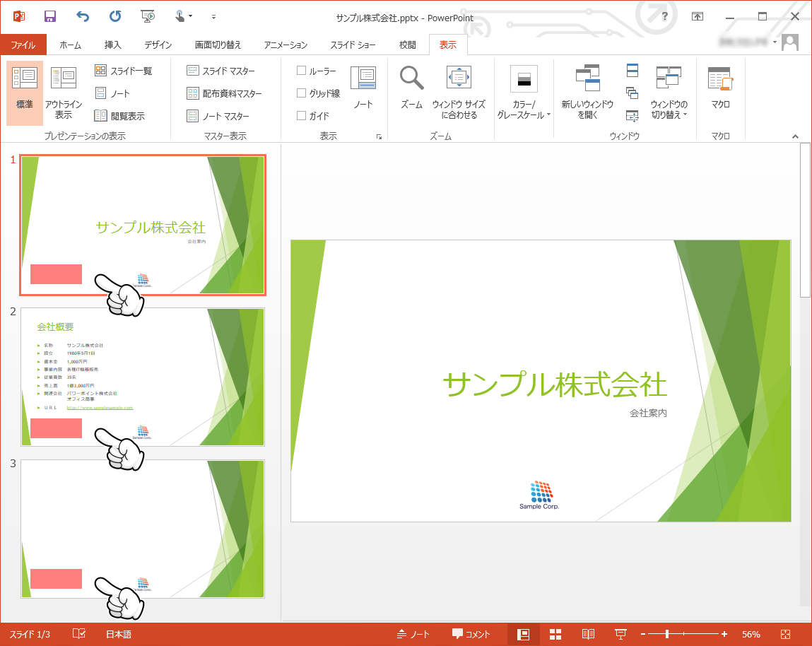Click language 日本語 in status bar
This screenshot has height=646, width=812.
pyautogui.click(x=119, y=634)
